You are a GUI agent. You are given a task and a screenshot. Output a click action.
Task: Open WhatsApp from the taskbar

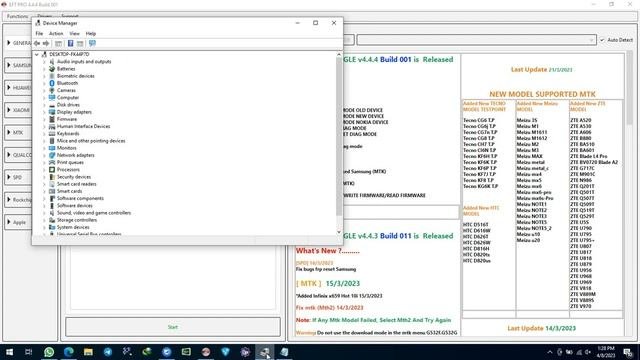[49, 352]
